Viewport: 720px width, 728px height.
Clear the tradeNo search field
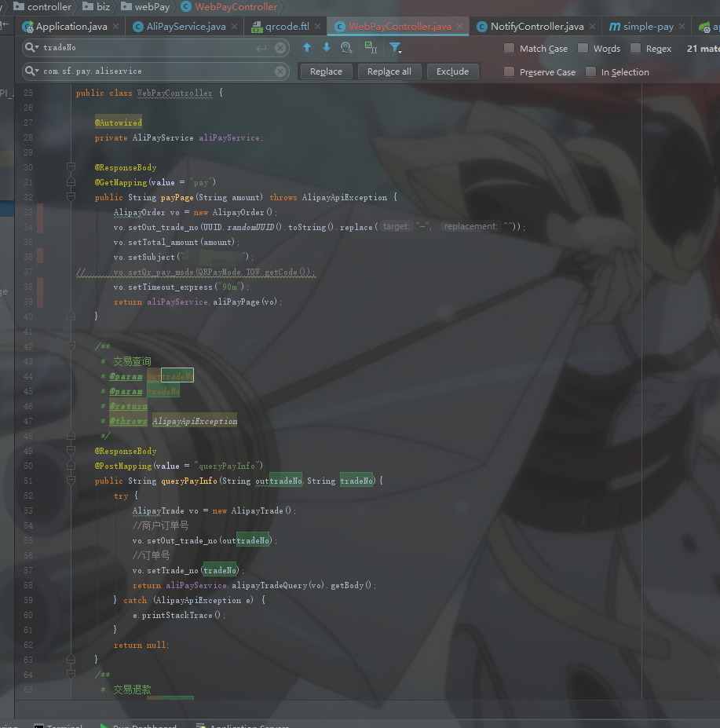[280, 48]
